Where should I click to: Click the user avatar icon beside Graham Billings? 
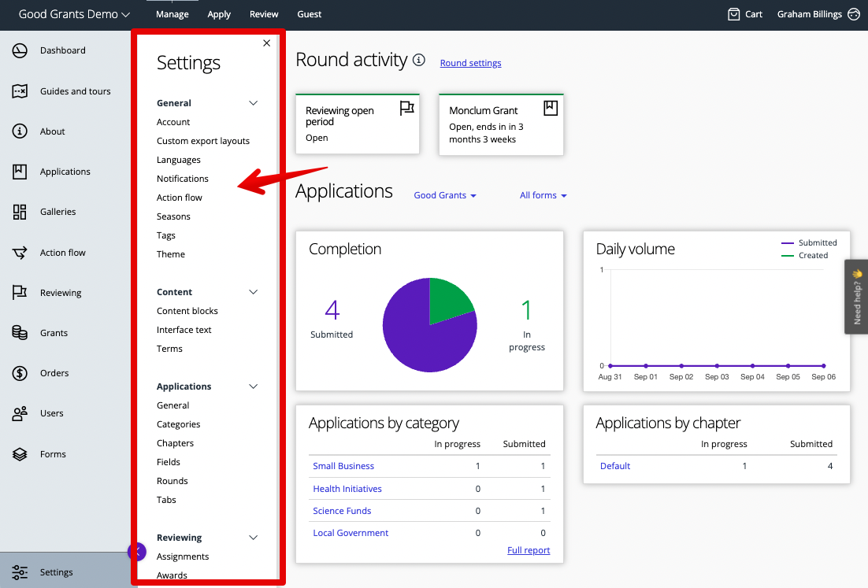(x=854, y=14)
